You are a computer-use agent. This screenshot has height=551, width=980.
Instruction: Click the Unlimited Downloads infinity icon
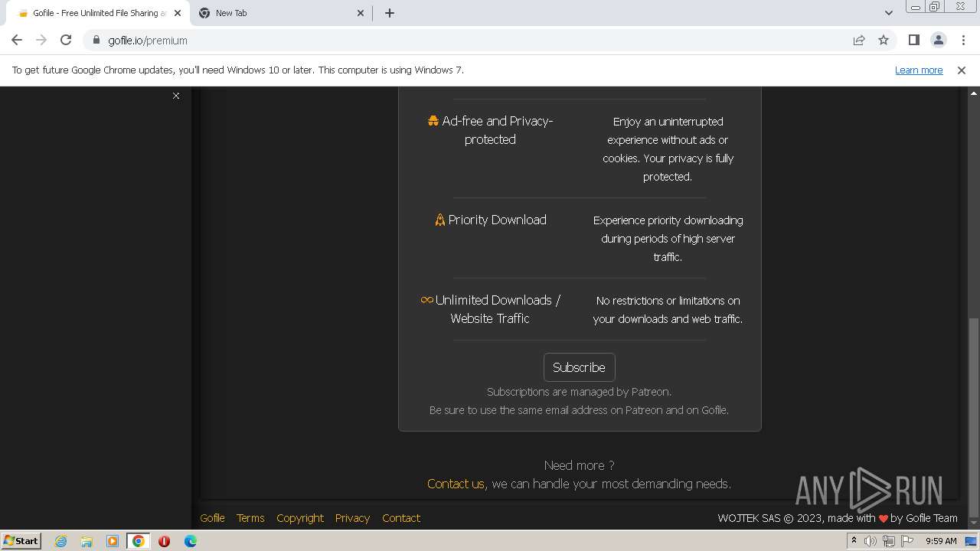tap(427, 300)
